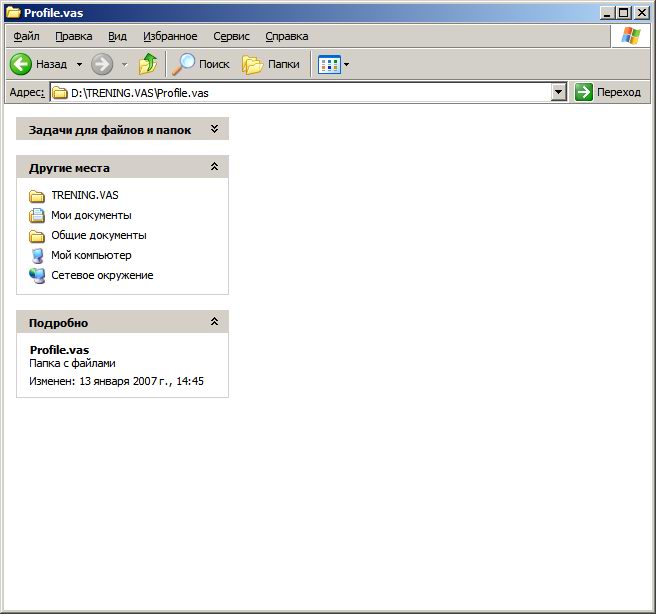The height and width of the screenshot is (614, 656).
Task: Open the Избранное menu
Action: click(170, 36)
